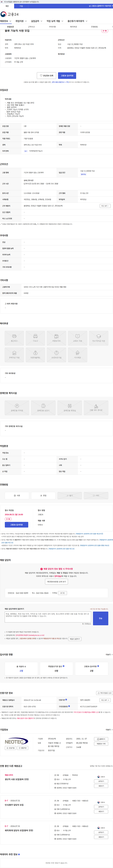Click the 고용24 입사지원 count info icon
The height and width of the screenshot is (868, 113).
[x=98, y=666]
